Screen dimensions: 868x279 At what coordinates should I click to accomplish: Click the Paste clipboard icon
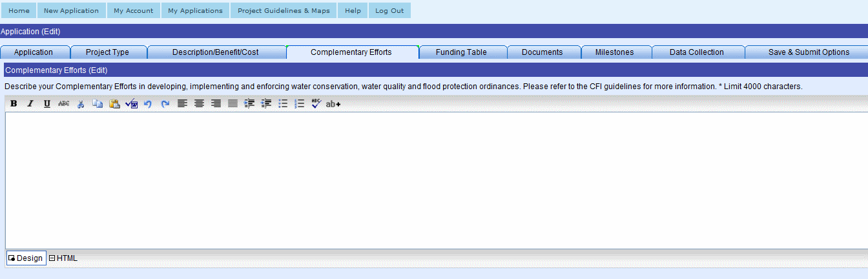[114, 104]
